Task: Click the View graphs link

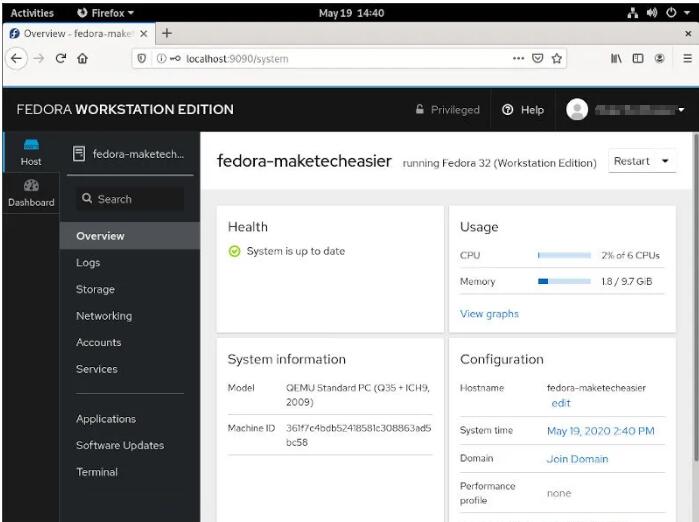Action: click(489, 314)
